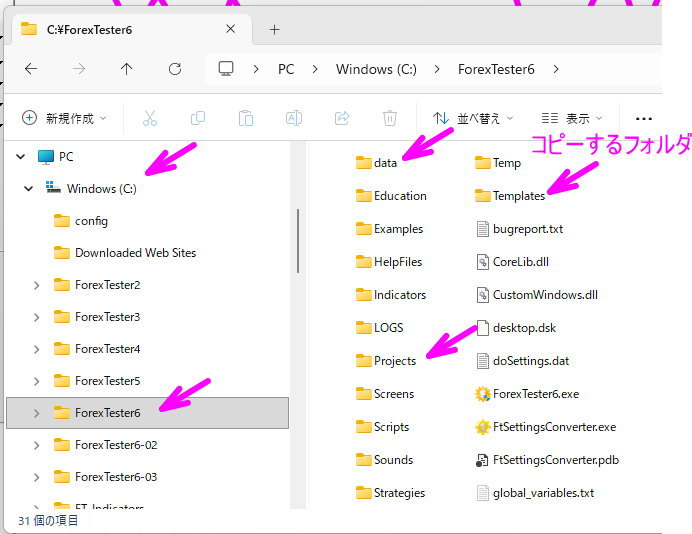Select the C:¥ForexTester6 tab

click(x=131, y=30)
